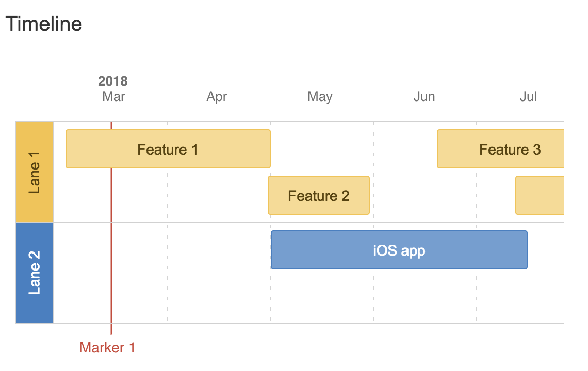Open the Feature 3 item
588x371 pixels.
(x=501, y=149)
